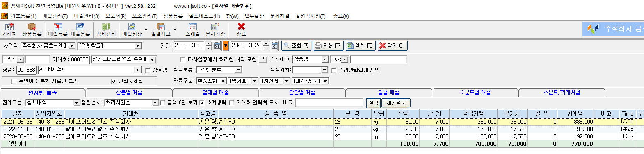Click the 조회 F5 search button
The height and width of the screenshot is (154, 644).
tap(296, 45)
